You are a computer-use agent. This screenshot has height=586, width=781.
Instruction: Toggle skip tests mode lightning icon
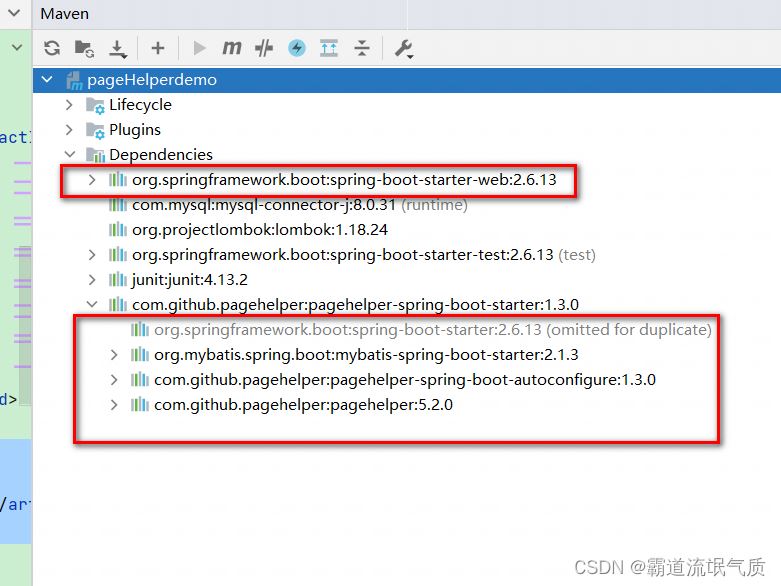coord(297,48)
